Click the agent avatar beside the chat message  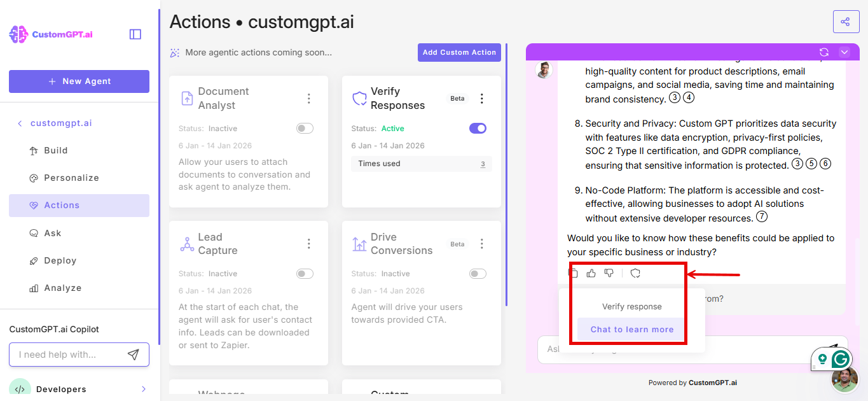click(544, 70)
